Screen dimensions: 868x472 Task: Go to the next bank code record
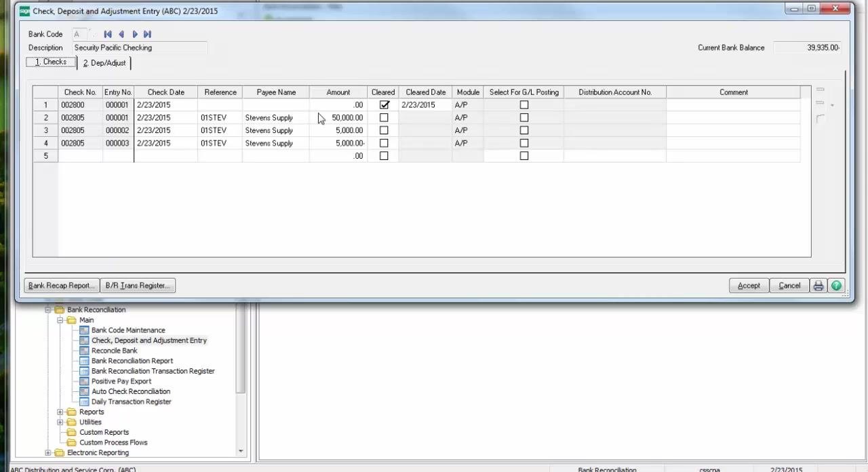[135, 34]
